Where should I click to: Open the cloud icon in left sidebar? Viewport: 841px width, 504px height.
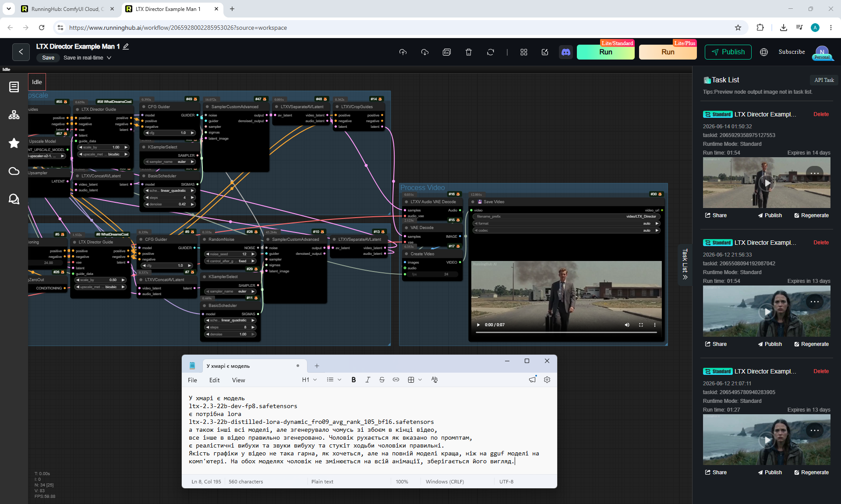click(x=14, y=171)
